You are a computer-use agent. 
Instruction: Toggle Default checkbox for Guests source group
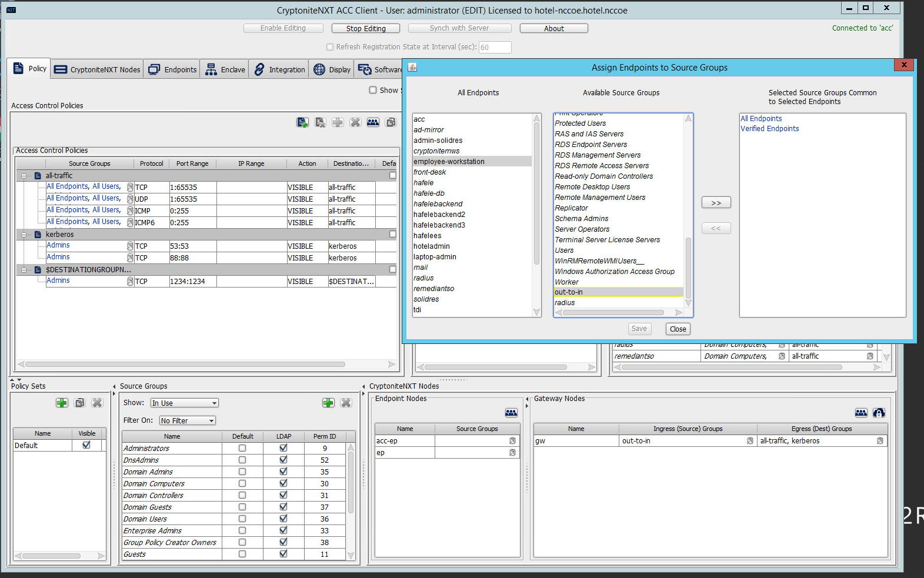pyautogui.click(x=242, y=554)
